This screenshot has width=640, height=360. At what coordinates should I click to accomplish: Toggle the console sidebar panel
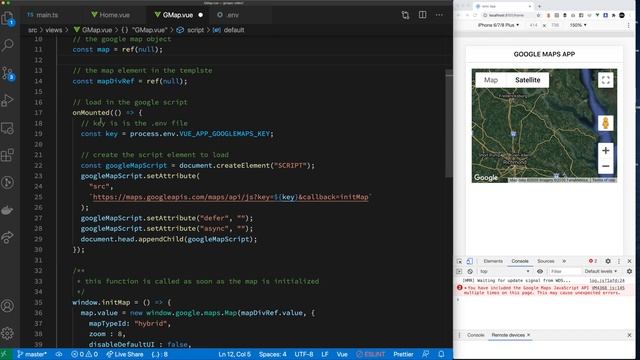click(460, 271)
